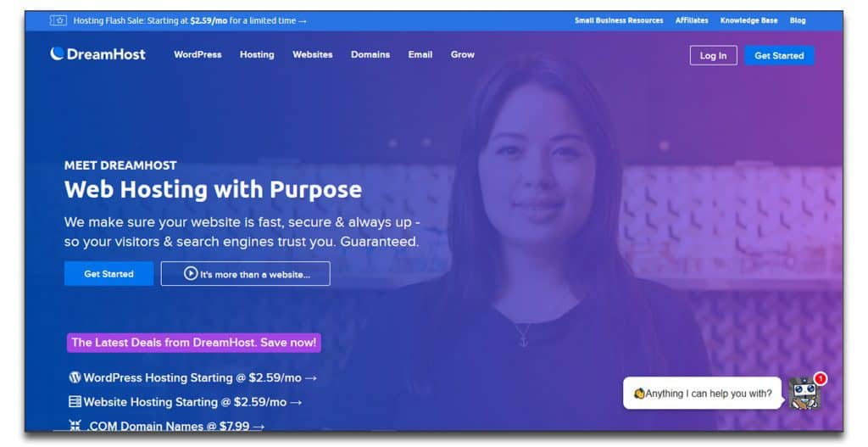Open the WordPress navigation menu
The height and width of the screenshot is (447, 868).
198,54
